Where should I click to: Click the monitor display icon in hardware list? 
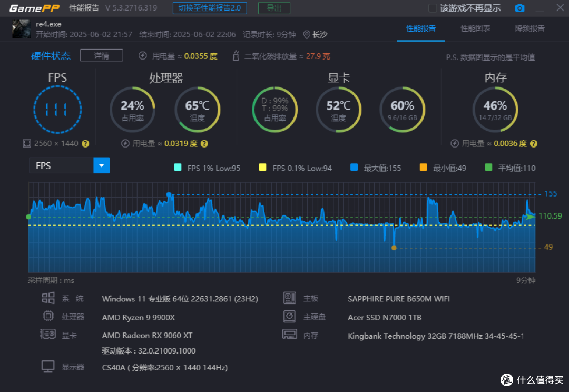48,366
